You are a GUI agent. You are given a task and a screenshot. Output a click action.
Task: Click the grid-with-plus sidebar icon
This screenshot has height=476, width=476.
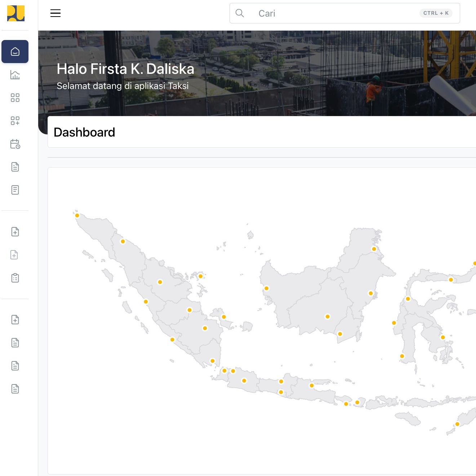(15, 121)
